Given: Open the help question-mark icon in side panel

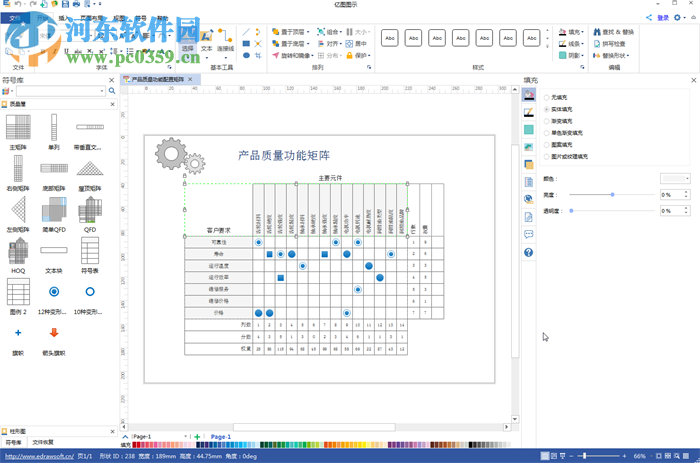Looking at the screenshot, I should [529, 252].
